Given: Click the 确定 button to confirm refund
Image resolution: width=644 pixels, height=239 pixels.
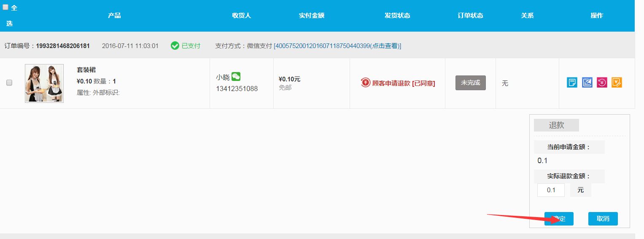Looking at the screenshot, I should [x=559, y=219].
